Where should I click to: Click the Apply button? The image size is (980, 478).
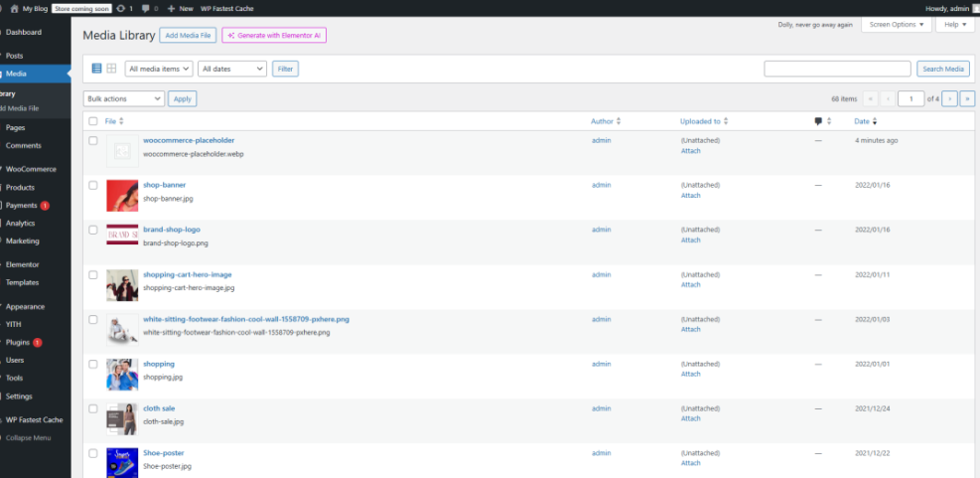183,98
